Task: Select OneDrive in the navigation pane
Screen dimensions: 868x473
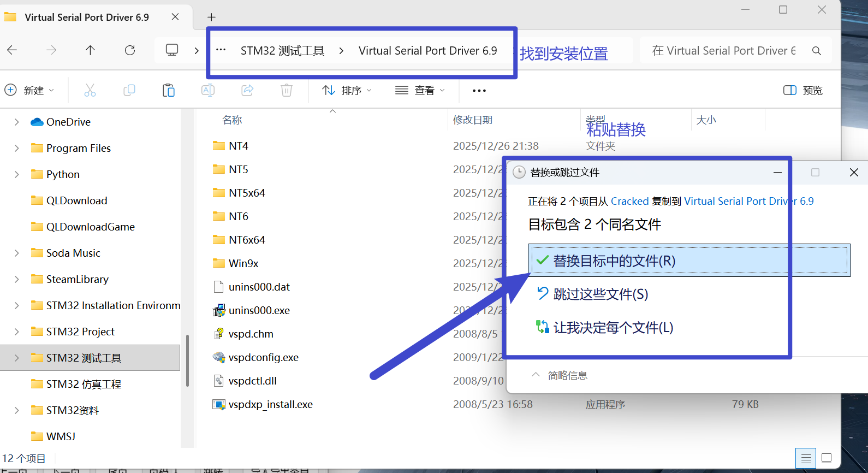Action: [68, 122]
